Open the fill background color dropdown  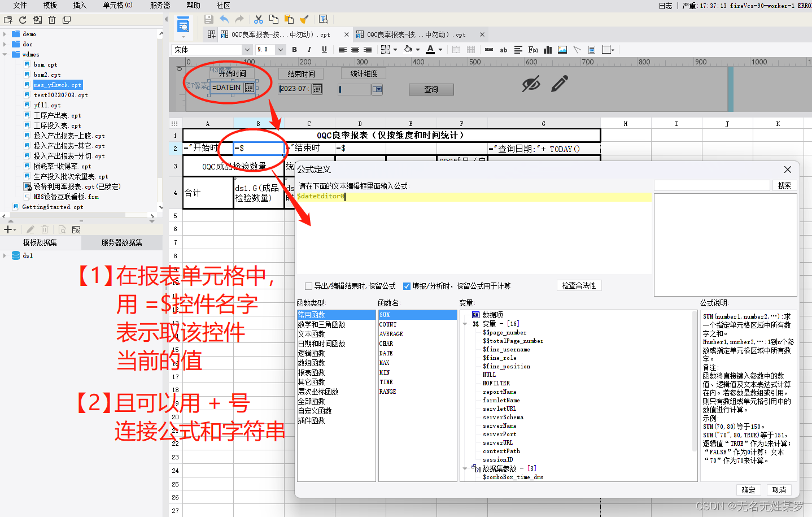[418, 50]
